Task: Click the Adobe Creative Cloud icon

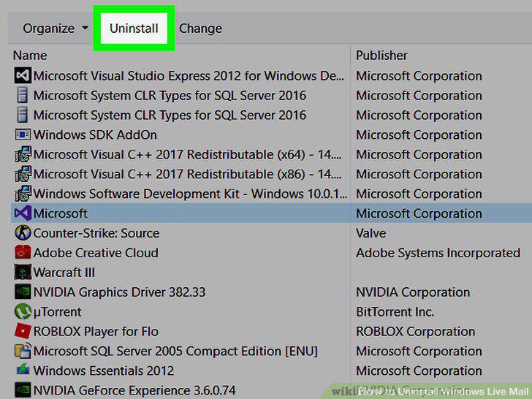Action: pyautogui.click(x=23, y=252)
